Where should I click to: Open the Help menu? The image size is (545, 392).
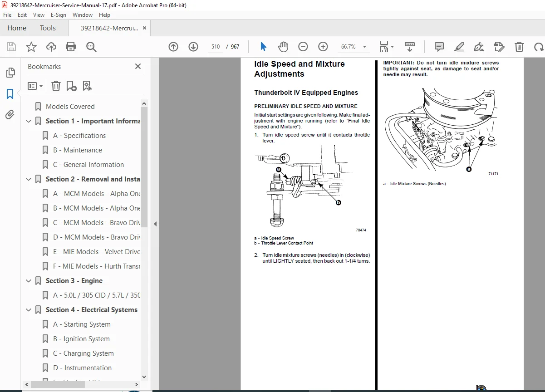(x=104, y=15)
